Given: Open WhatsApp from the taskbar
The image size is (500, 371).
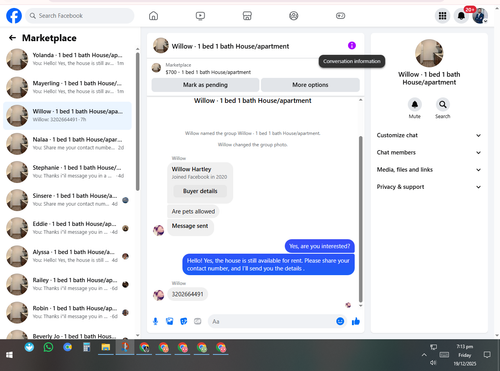Looking at the screenshot, I should click(48, 348).
